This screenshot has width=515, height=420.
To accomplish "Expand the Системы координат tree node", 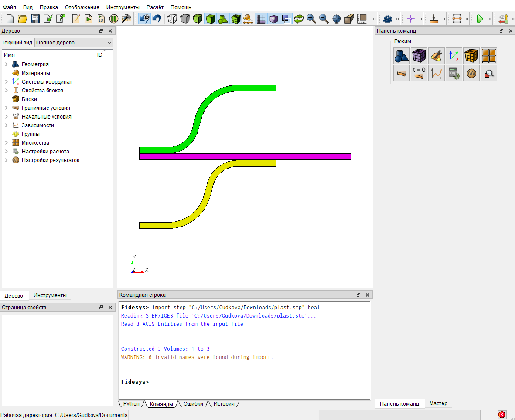I will [x=6, y=82].
